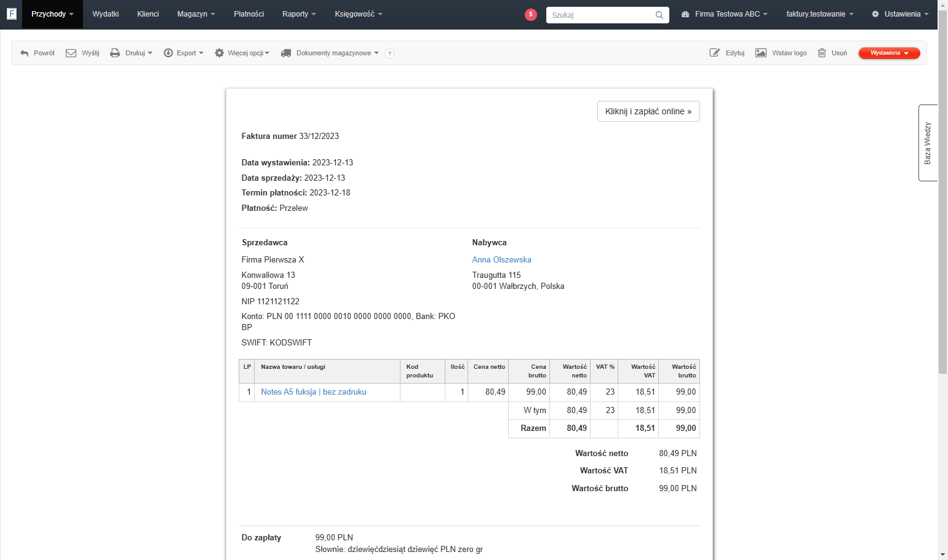Click the Powrót back arrow icon

point(25,53)
